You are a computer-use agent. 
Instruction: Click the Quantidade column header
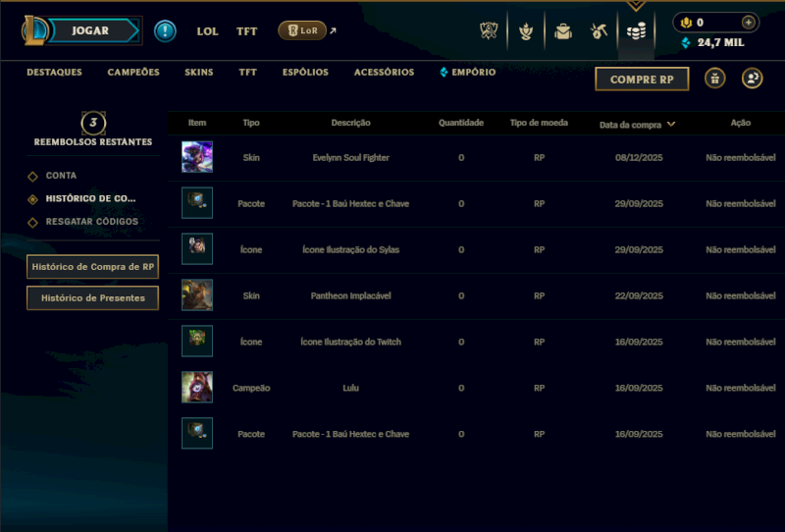click(x=461, y=123)
